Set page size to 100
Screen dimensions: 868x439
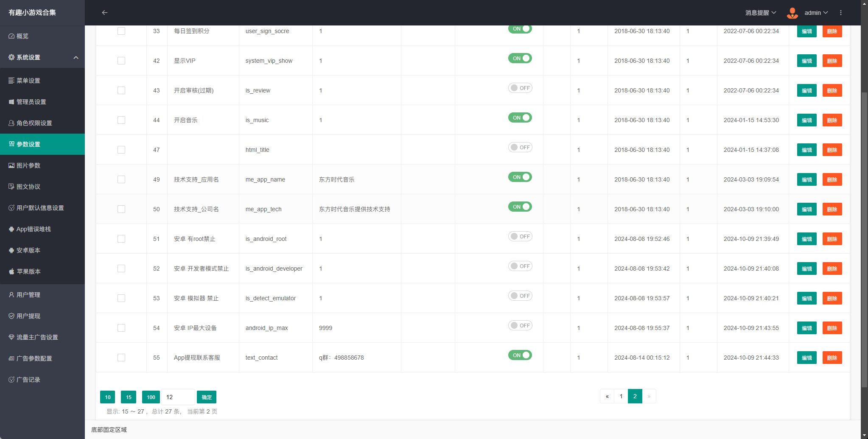pos(151,397)
